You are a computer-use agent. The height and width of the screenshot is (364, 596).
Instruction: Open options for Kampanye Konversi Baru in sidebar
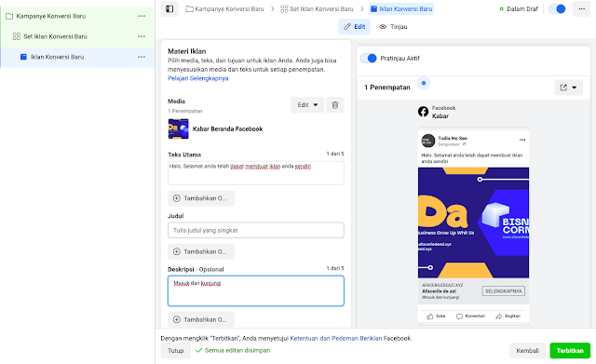tap(142, 16)
